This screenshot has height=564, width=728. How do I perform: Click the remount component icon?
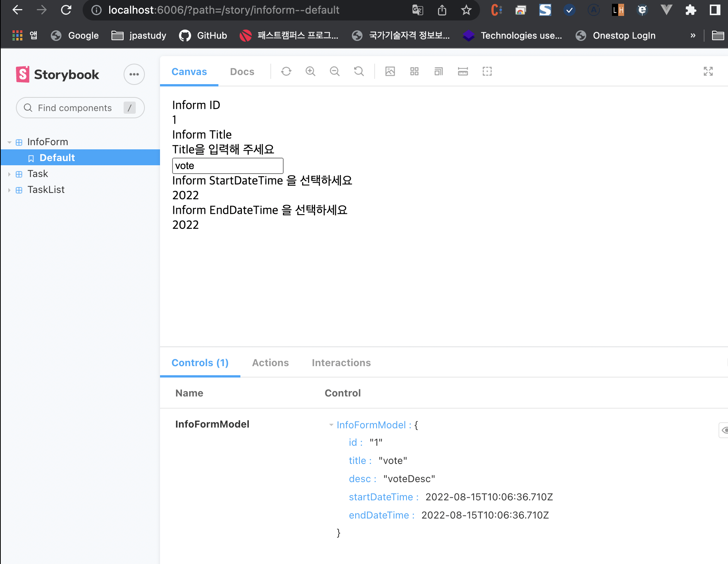click(286, 71)
